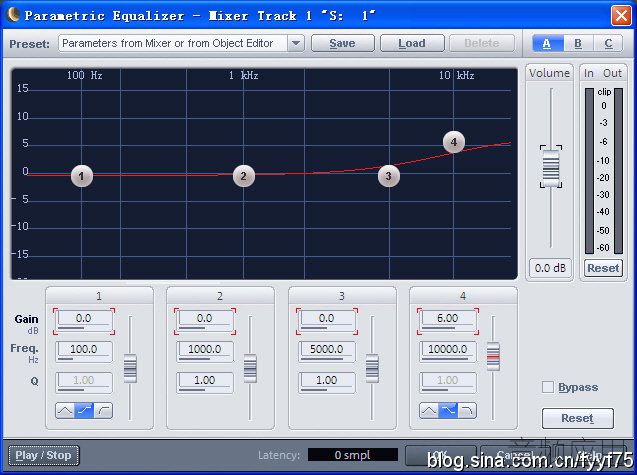Click EQ node 3 on the graph
This screenshot has height=475, width=637.
point(389,176)
